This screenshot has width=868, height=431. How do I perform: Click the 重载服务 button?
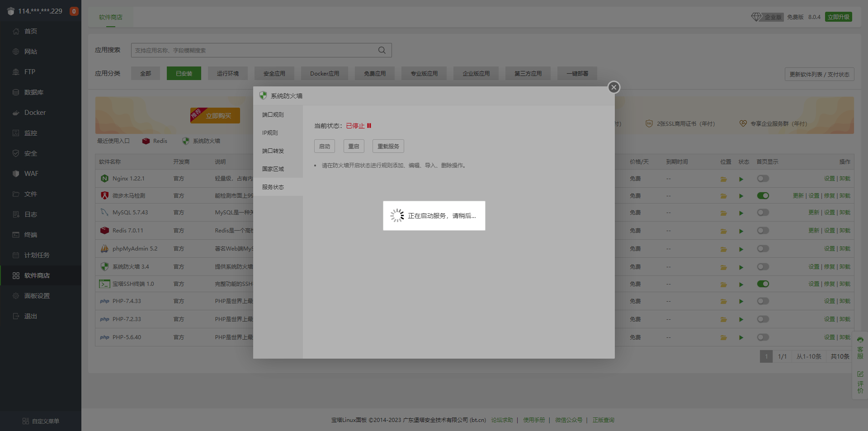tap(388, 146)
